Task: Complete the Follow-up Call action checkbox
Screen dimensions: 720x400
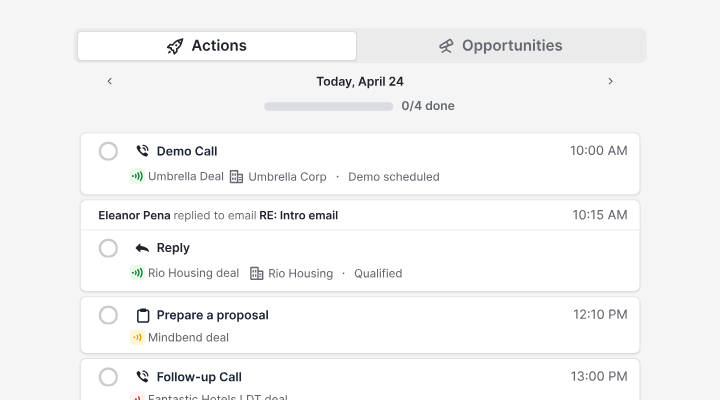Action: [x=108, y=377]
